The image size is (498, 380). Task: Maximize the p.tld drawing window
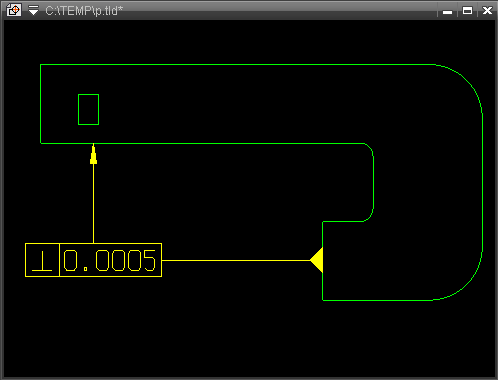click(x=467, y=11)
